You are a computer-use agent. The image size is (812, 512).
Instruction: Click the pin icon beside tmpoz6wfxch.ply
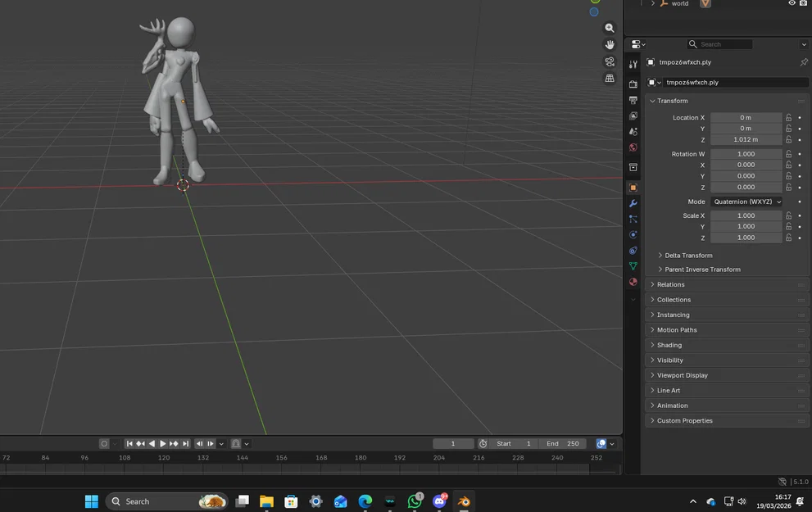point(804,62)
